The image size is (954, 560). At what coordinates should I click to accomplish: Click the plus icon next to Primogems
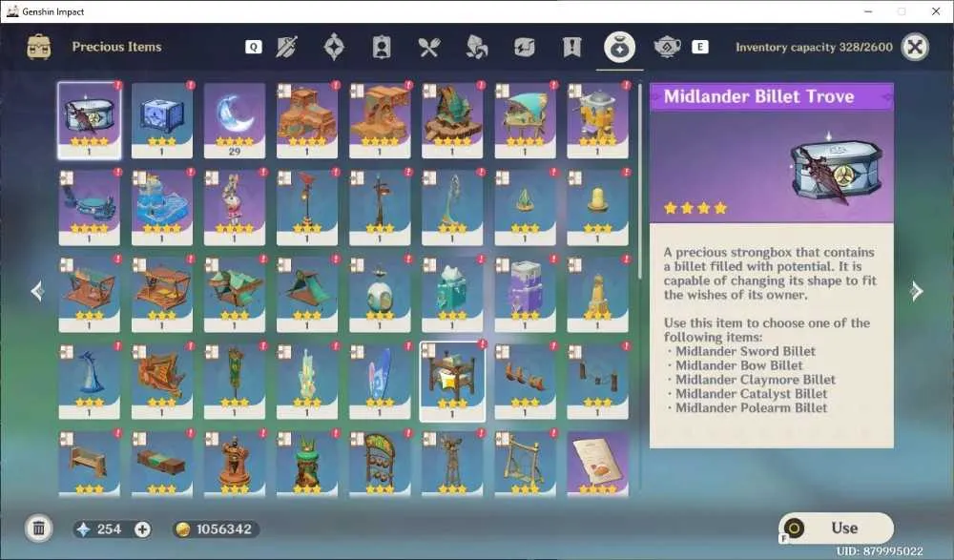[x=142, y=529]
